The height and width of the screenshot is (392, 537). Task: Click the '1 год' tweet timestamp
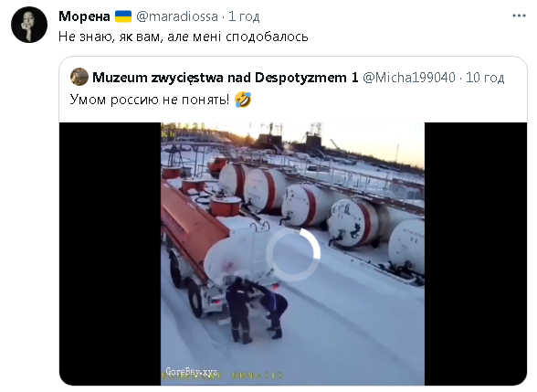[x=244, y=16]
